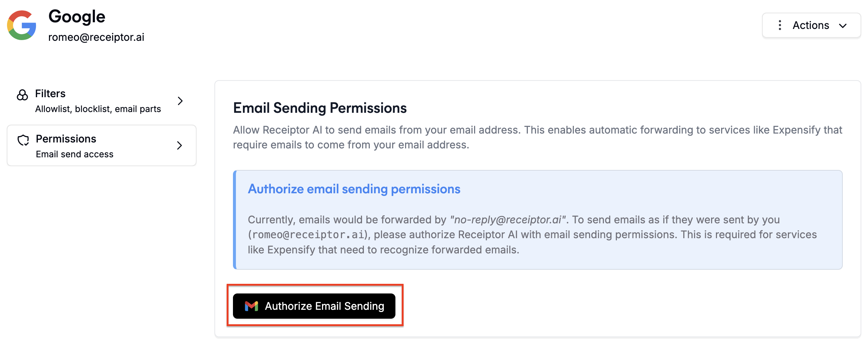The height and width of the screenshot is (348, 868).
Task: Click the italic no-reply@receiptor.ai text
Action: [507, 220]
